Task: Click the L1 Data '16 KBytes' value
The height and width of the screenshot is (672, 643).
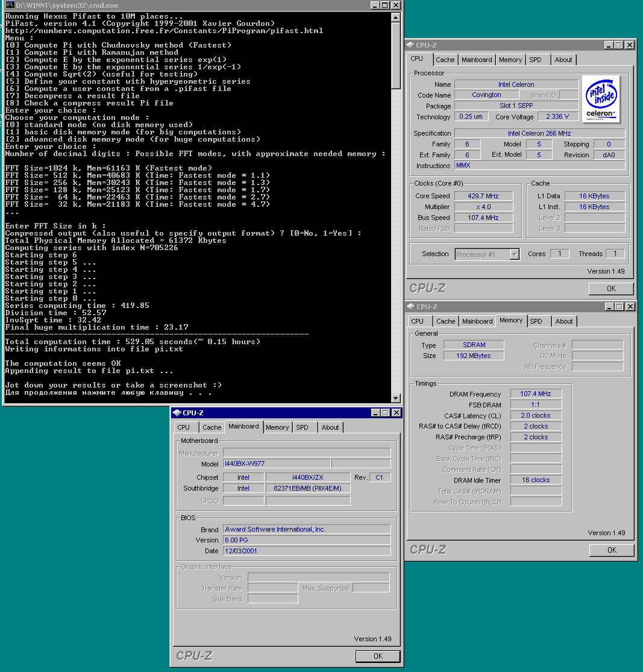Action: pyautogui.click(x=595, y=196)
